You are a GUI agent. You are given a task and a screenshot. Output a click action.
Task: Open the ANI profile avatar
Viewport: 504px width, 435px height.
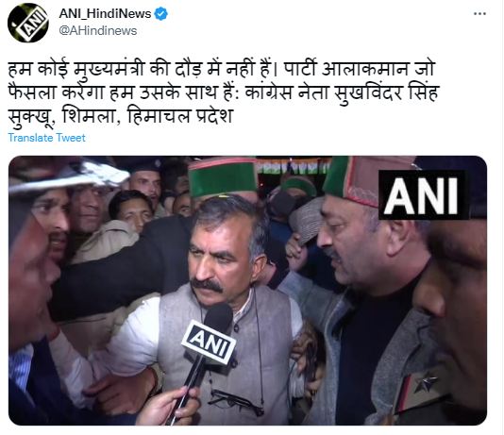(28, 23)
